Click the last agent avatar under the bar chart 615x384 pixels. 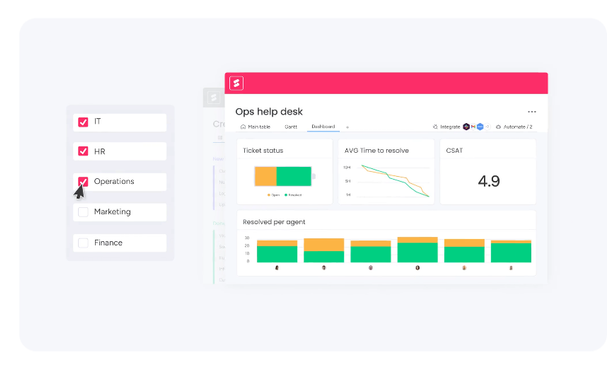[x=511, y=268]
